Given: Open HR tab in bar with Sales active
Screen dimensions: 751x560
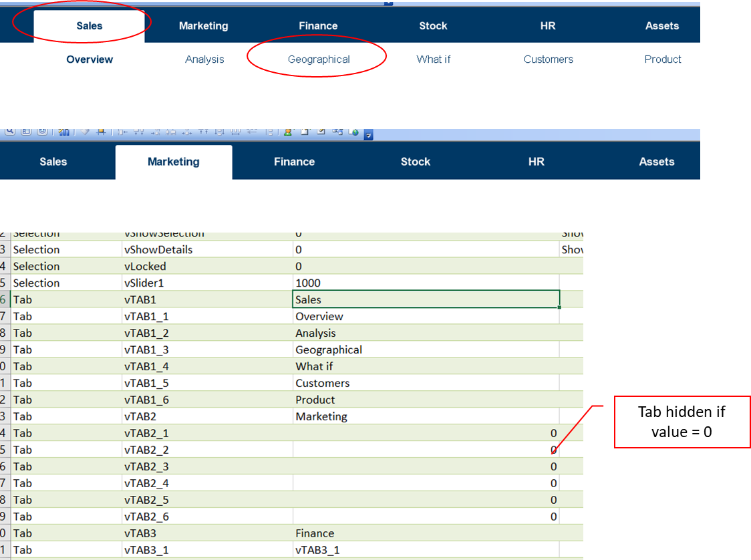Looking at the screenshot, I should tap(548, 26).
